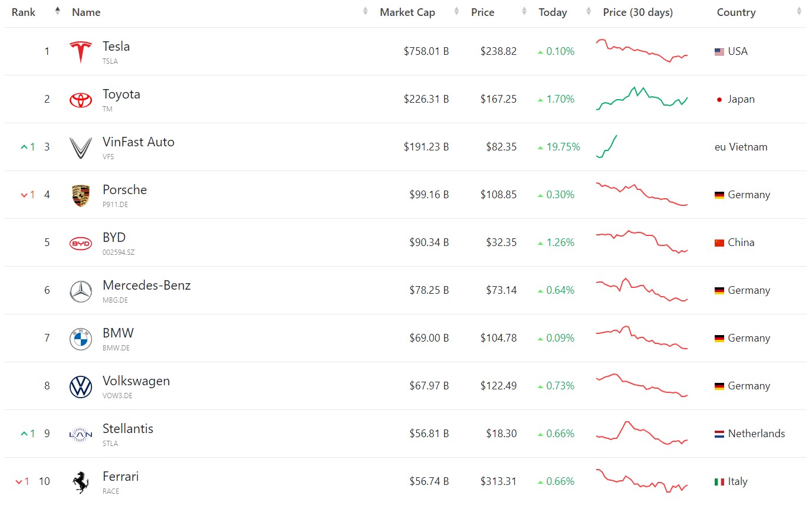Click the German flag in Volkswagen row
812x505 pixels.
tap(719, 386)
